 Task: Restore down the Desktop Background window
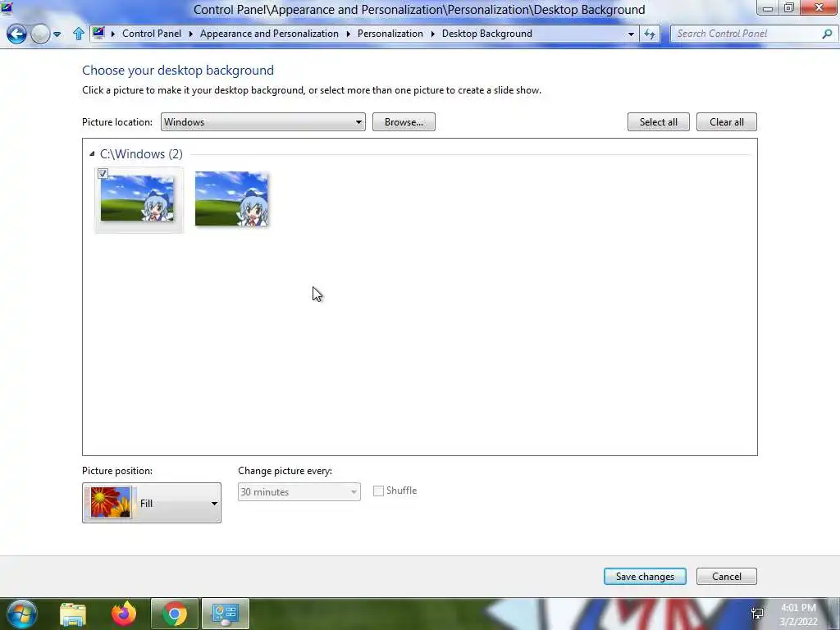tap(788, 8)
